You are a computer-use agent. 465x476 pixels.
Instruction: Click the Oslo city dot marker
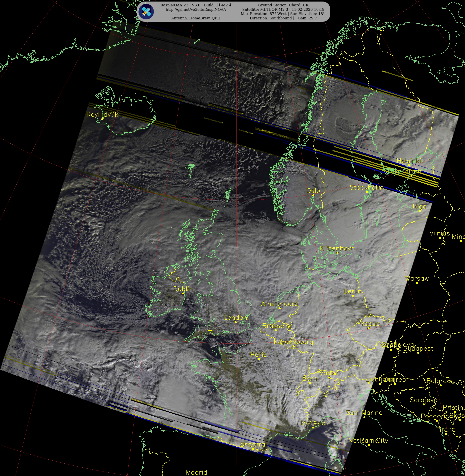pyautogui.click(x=313, y=195)
